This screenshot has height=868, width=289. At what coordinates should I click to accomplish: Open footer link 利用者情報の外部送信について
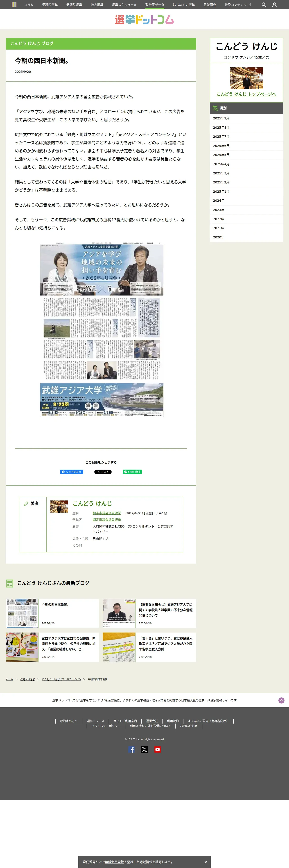tap(150, 726)
